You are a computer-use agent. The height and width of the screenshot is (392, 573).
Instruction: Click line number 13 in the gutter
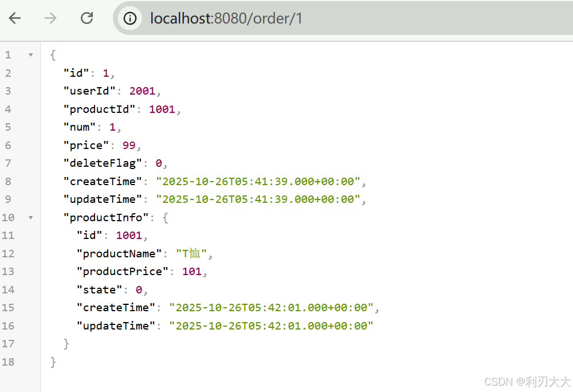click(8, 272)
